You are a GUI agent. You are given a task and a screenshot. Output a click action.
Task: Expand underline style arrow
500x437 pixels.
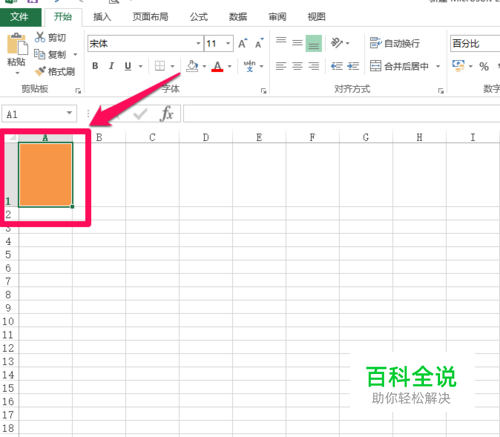(141, 66)
